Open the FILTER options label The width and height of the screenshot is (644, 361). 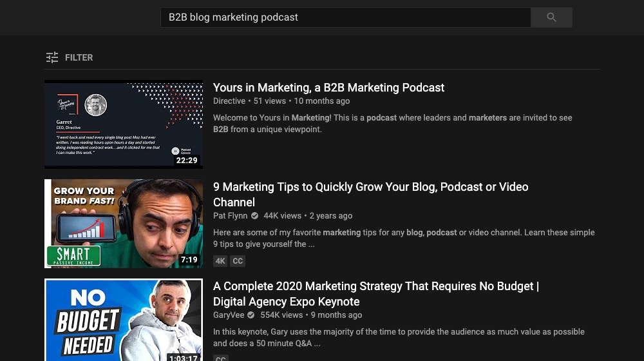coord(79,57)
